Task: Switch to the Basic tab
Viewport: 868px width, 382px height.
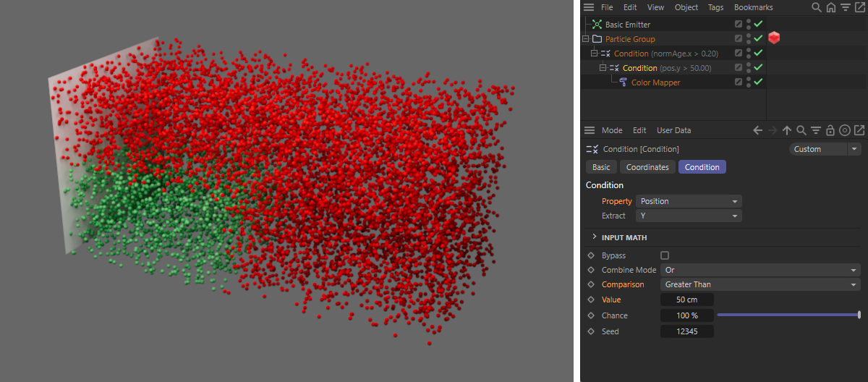Action: click(x=601, y=167)
